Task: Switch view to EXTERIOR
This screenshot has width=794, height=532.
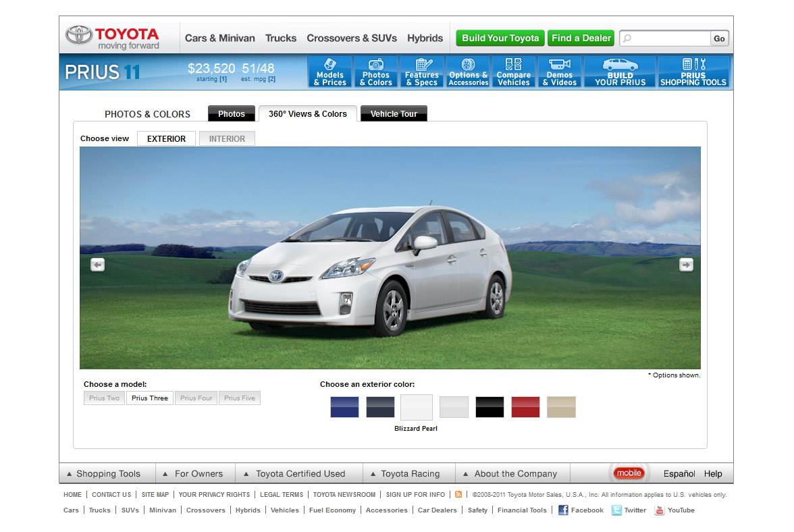Action: coord(166,138)
